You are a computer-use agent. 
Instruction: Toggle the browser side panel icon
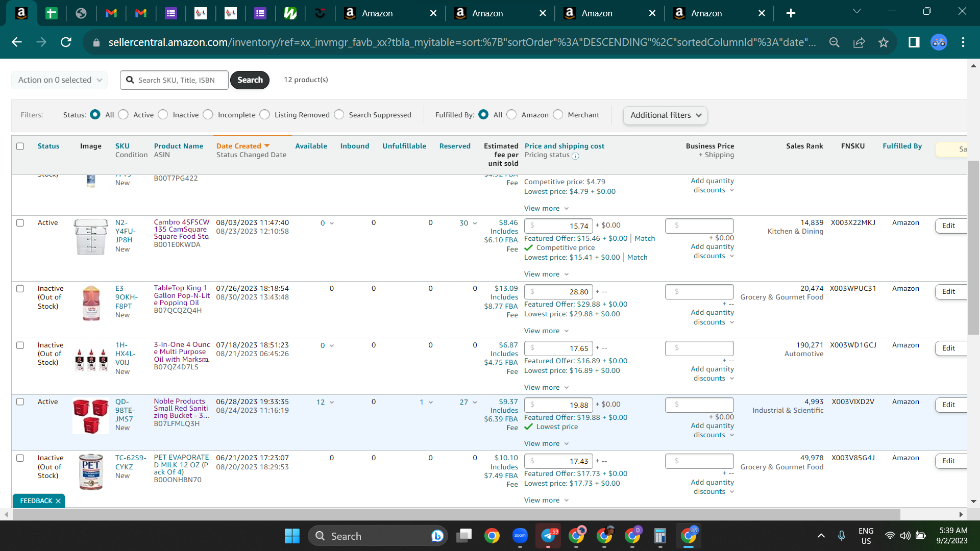point(914,42)
